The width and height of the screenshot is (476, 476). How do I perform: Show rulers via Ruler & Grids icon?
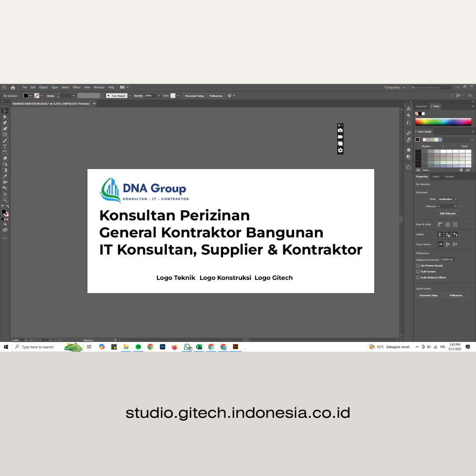coord(440,224)
